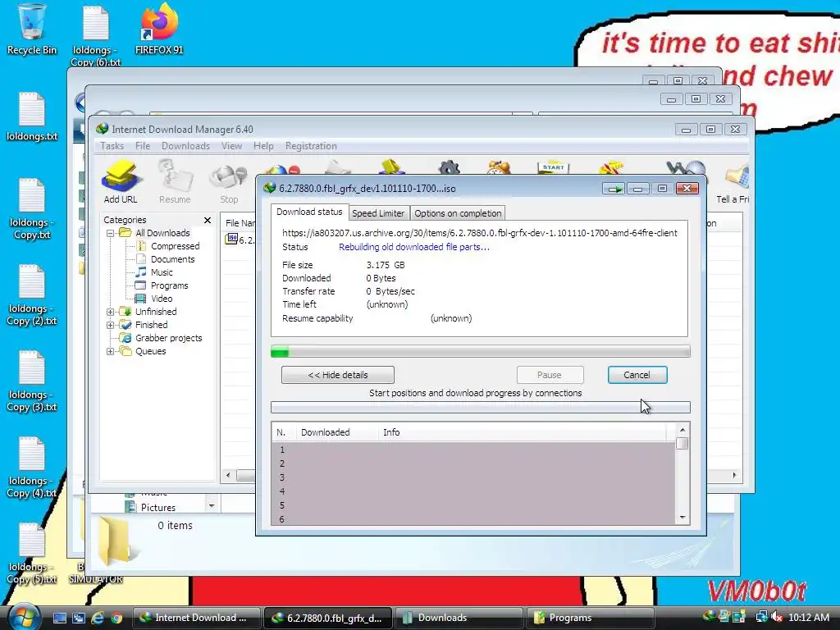Screen dimensions: 840x630
Task: Open the Help menu
Action: 263,146
